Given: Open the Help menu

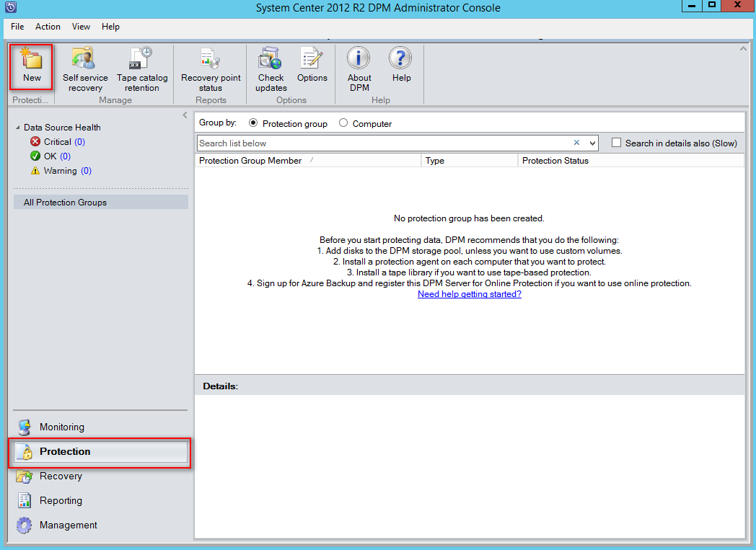Looking at the screenshot, I should point(110,27).
